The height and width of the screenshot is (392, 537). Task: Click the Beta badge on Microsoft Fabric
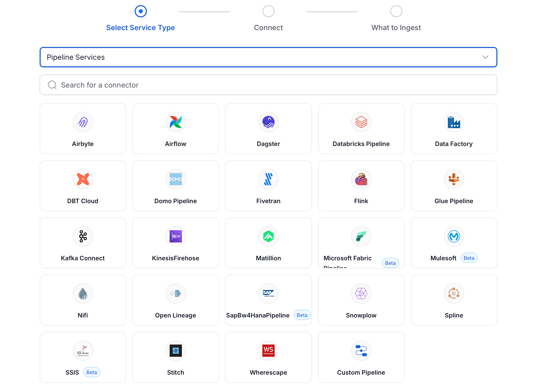point(390,263)
